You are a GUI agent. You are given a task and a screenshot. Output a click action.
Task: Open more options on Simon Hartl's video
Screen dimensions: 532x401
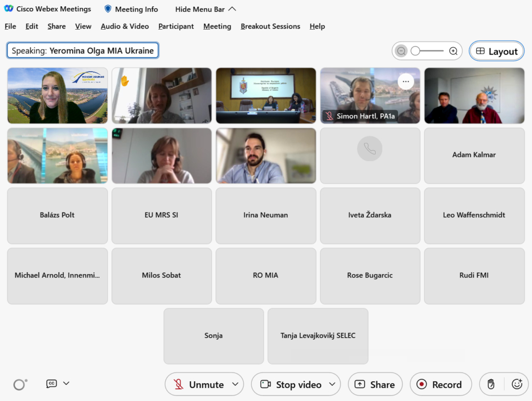(x=406, y=81)
